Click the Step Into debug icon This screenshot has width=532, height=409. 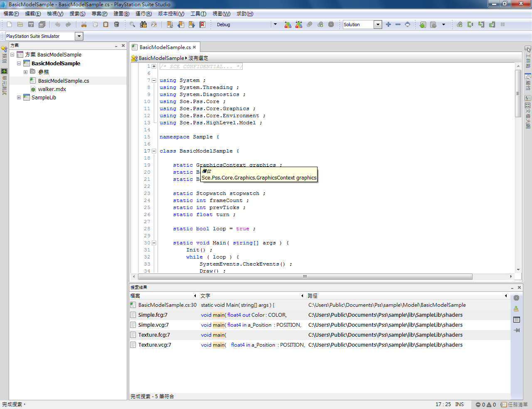(481, 25)
